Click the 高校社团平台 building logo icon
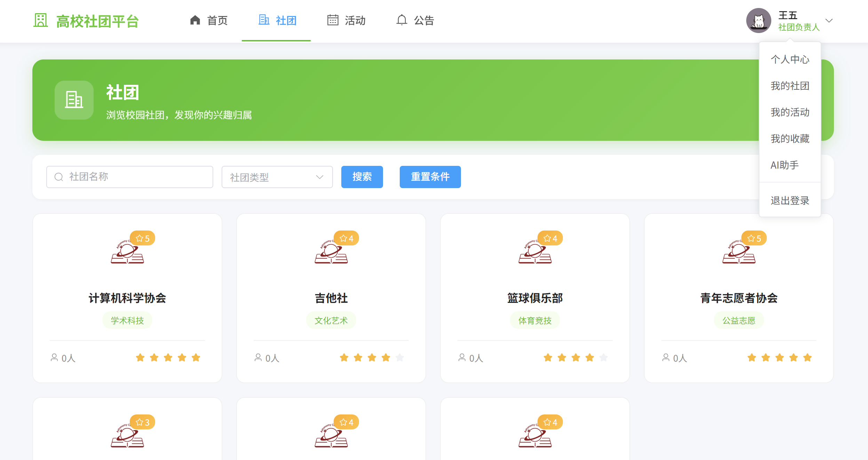 point(40,20)
